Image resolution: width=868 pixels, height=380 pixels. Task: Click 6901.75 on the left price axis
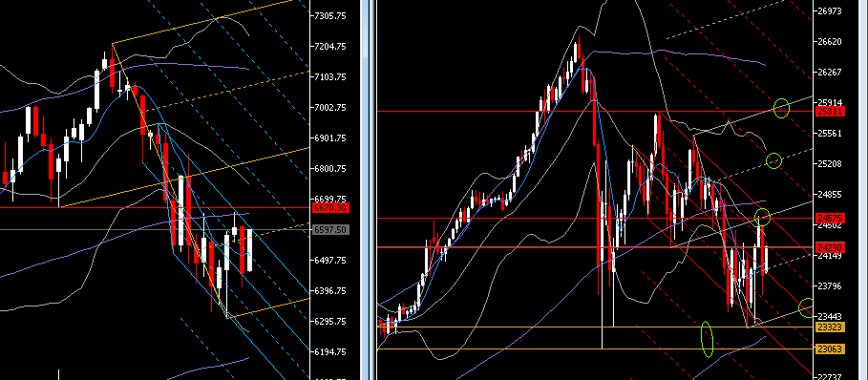click(x=331, y=138)
